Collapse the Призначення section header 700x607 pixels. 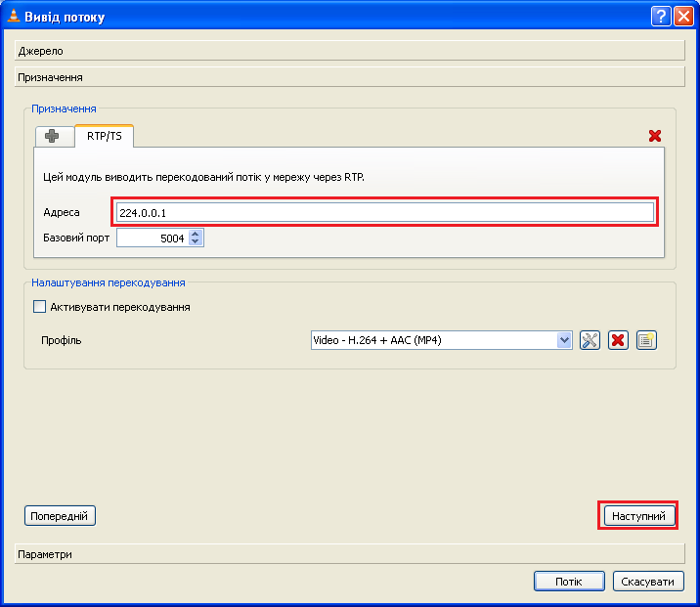350,77
